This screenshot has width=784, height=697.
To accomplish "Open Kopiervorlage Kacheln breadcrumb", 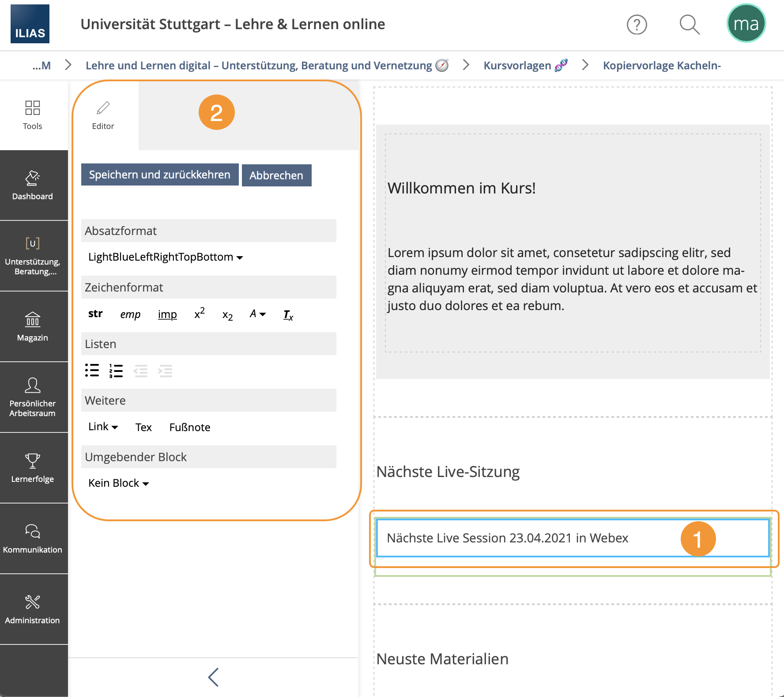I will [x=662, y=65].
